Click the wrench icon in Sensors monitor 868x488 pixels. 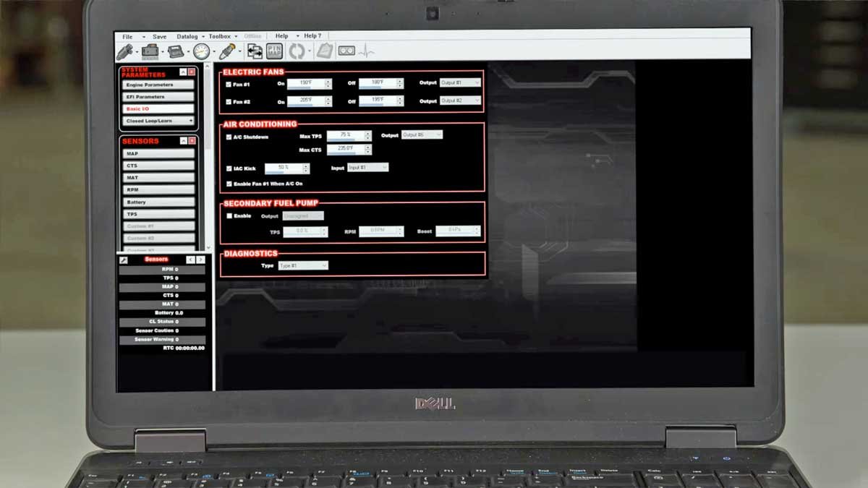tap(124, 260)
